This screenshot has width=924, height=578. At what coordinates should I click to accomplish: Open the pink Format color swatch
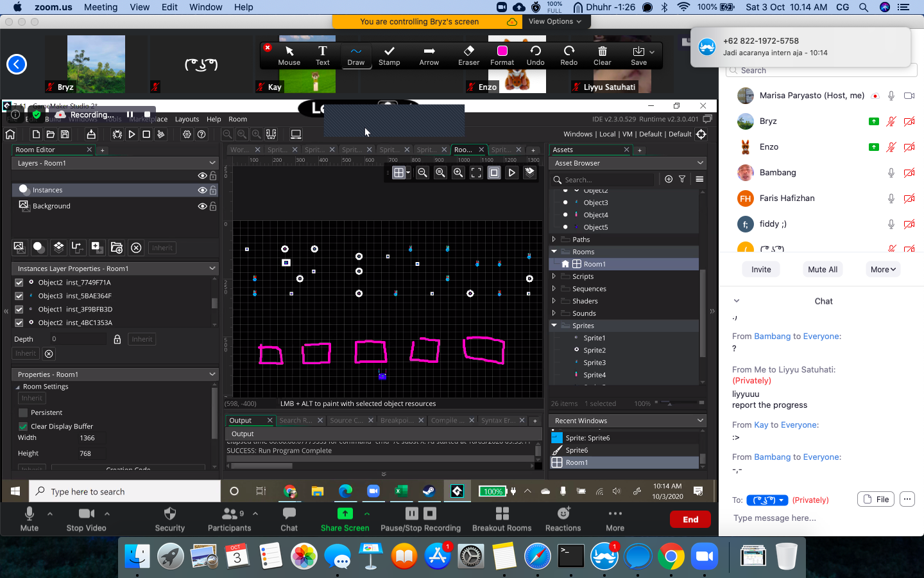click(502, 51)
